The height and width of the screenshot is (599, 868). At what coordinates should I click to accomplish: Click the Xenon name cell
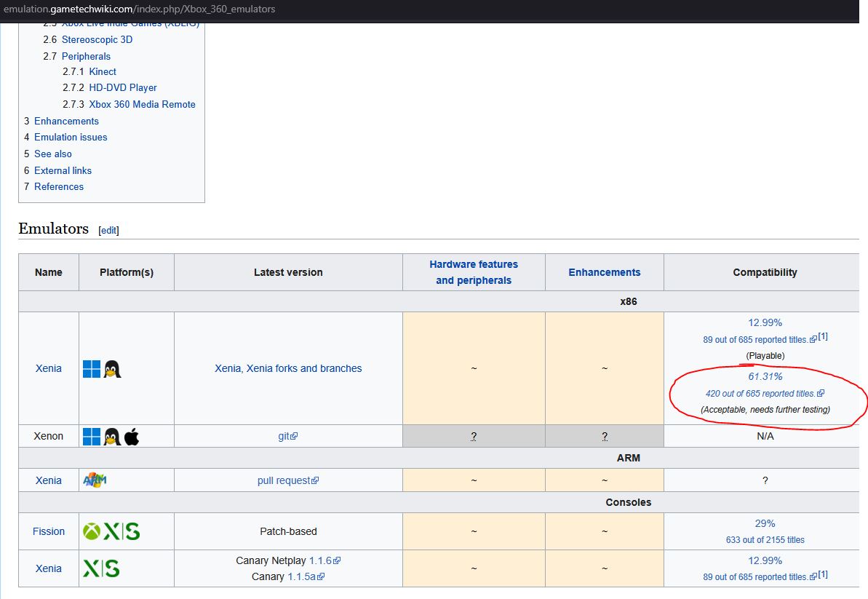click(49, 436)
